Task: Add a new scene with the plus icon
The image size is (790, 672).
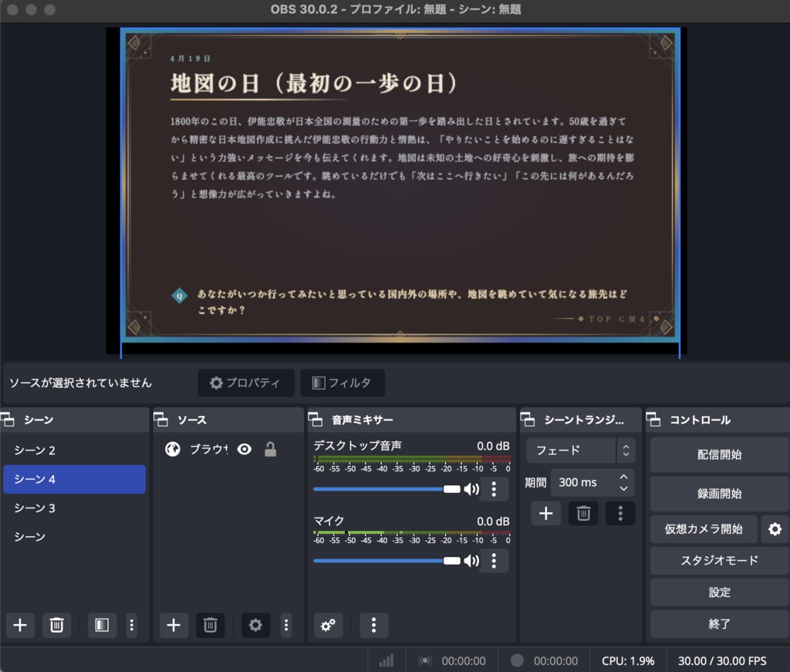Action: (x=20, y=625)
